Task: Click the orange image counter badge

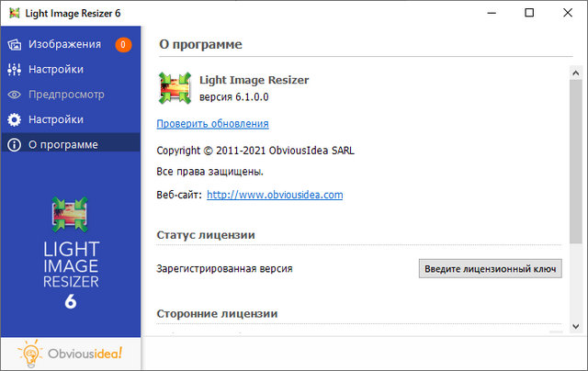Action: 123,44
